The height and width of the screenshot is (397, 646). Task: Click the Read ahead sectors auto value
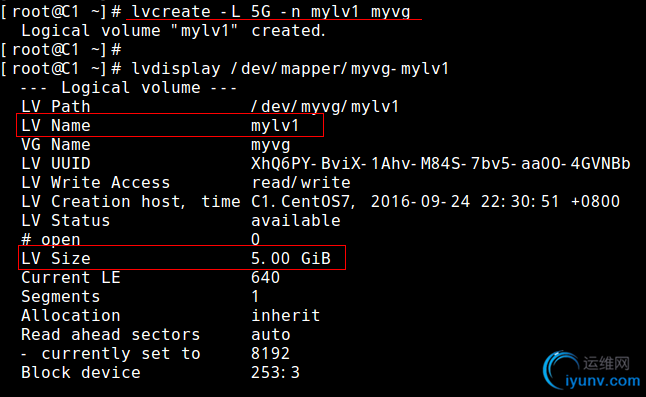pyautogui.click(x=271, y=335)
